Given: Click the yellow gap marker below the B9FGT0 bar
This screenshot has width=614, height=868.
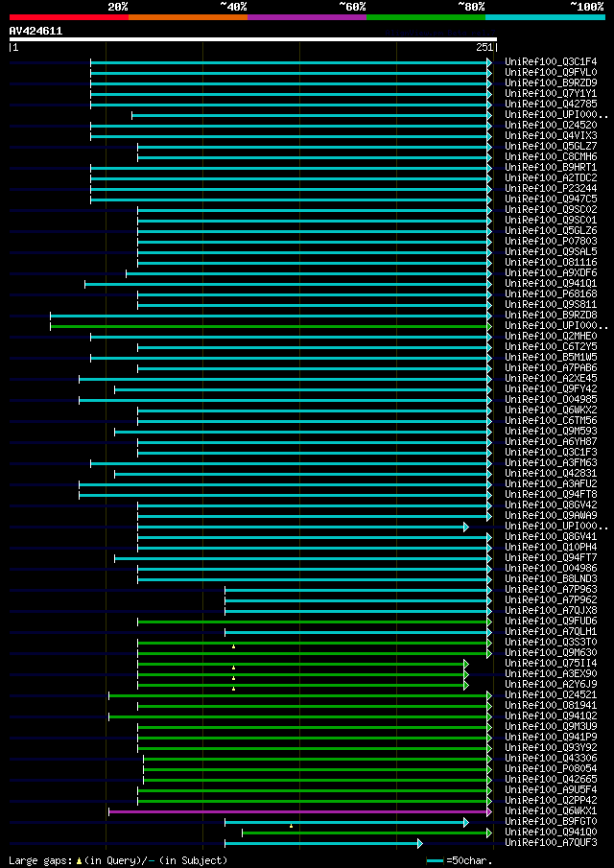Looking at the screenshot, I should point(292,827).
